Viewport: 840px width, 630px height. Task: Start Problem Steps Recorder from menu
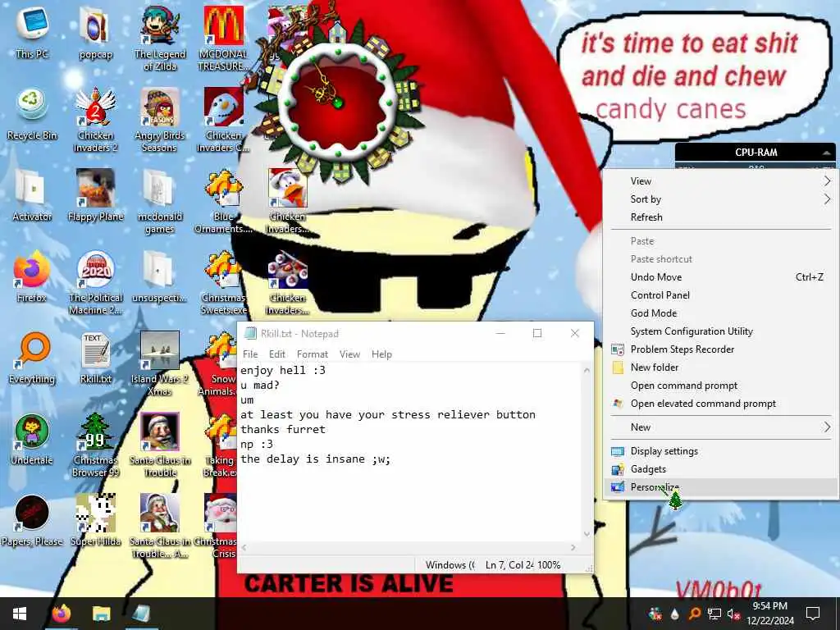720,349
